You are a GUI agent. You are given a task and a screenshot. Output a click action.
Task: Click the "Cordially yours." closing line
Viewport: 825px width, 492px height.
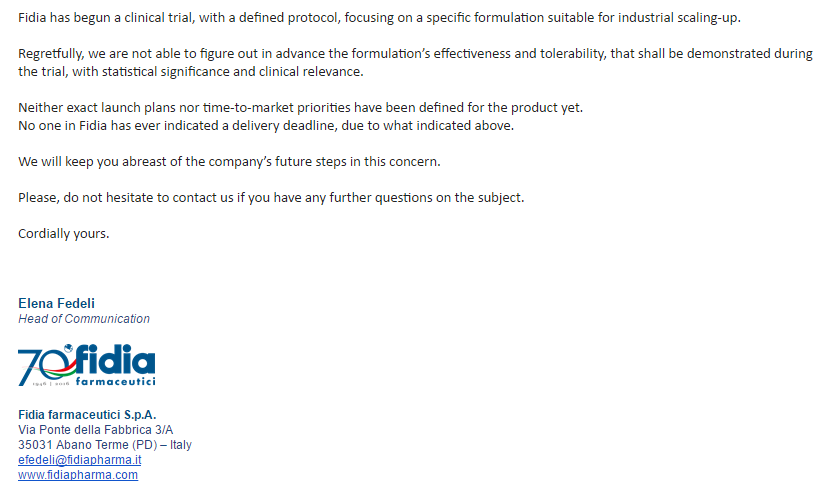[64, 233]
